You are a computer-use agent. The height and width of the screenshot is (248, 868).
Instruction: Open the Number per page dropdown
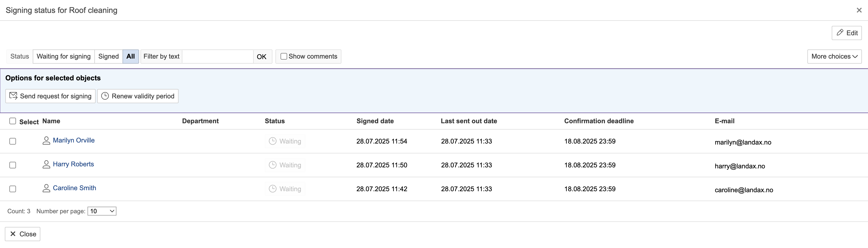[102, 211]
